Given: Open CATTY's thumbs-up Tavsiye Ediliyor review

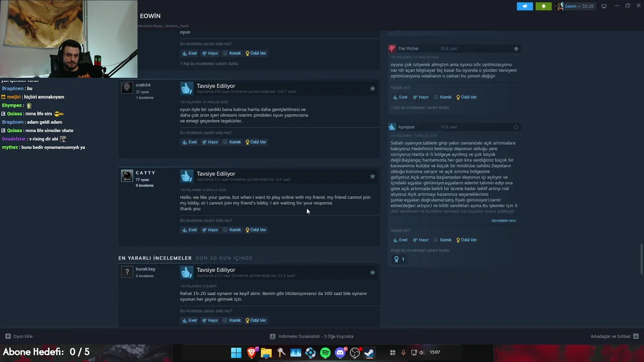Looking at the screenshot, I should pos(187,176).
